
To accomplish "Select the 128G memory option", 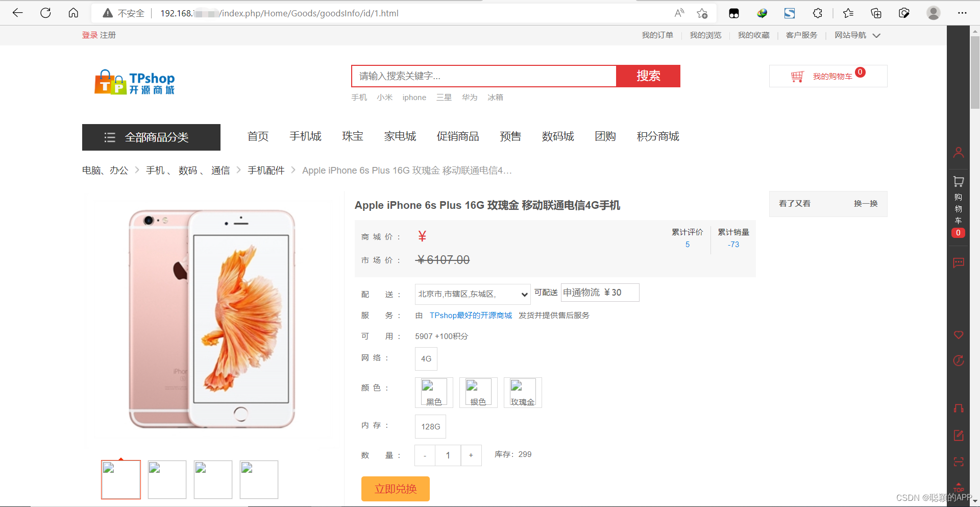I will pos(430,426).
